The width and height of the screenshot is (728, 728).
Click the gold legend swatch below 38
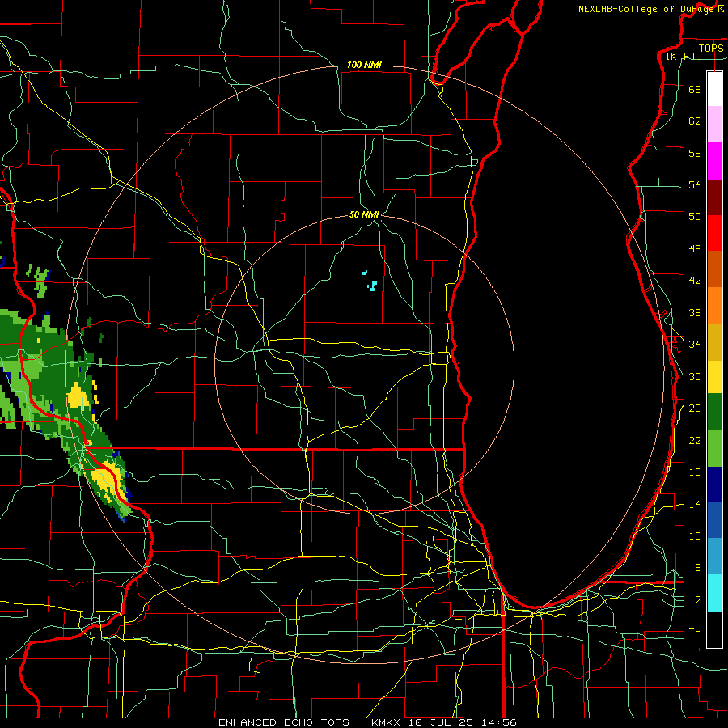pos(714,342)
